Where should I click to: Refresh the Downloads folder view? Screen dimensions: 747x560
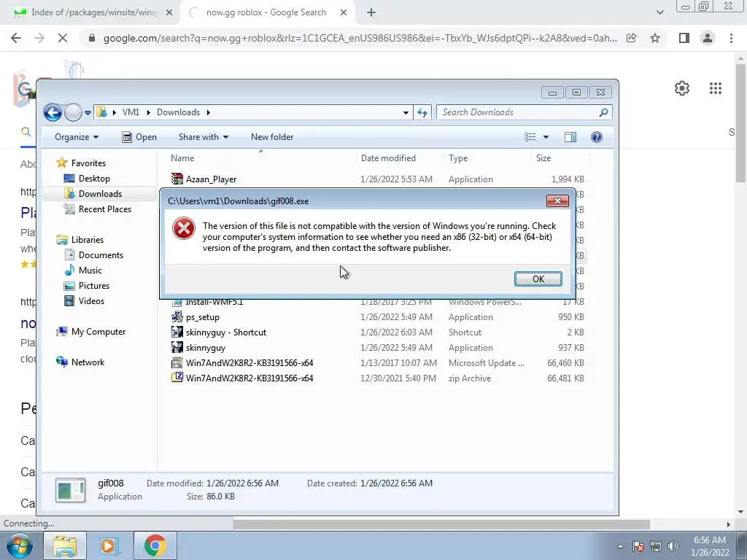coord(422,112)
